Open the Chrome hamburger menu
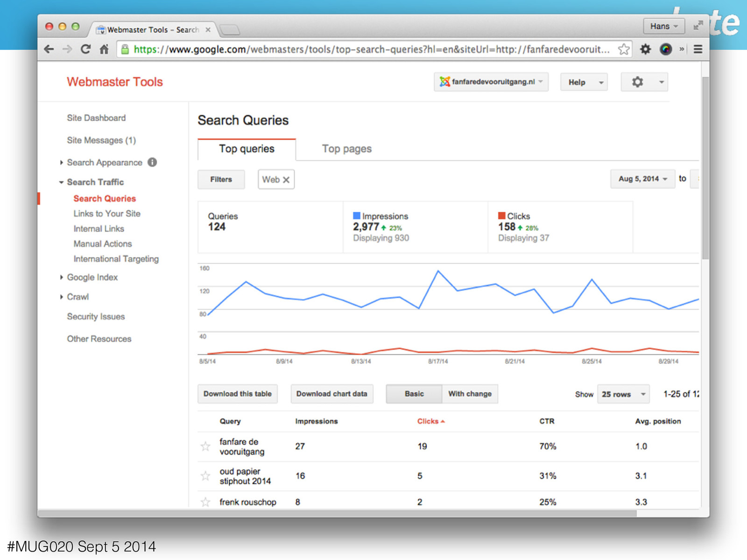 (x=698, y=49)
